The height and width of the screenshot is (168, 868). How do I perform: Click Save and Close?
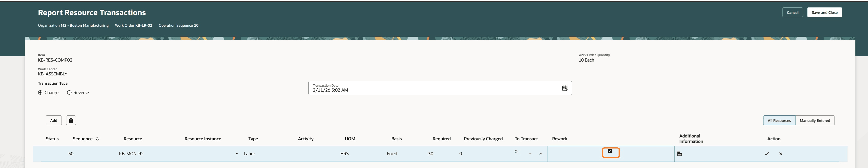pyautogui.click(x=824, y=13)
